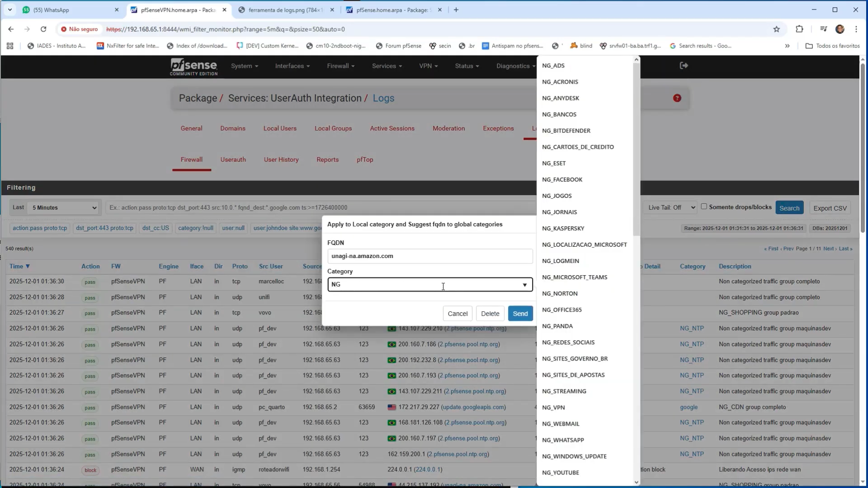
Task: Click the FQDN input field
Action: (x=429, y=256)
